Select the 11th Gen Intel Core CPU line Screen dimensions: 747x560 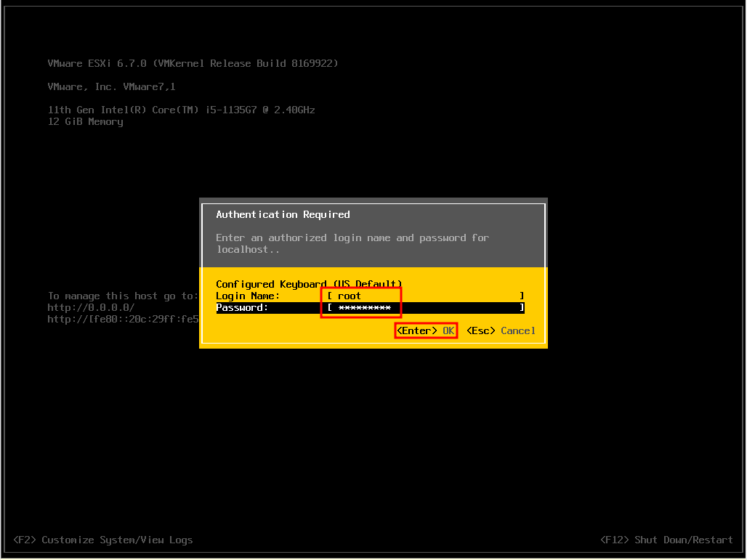181,110
